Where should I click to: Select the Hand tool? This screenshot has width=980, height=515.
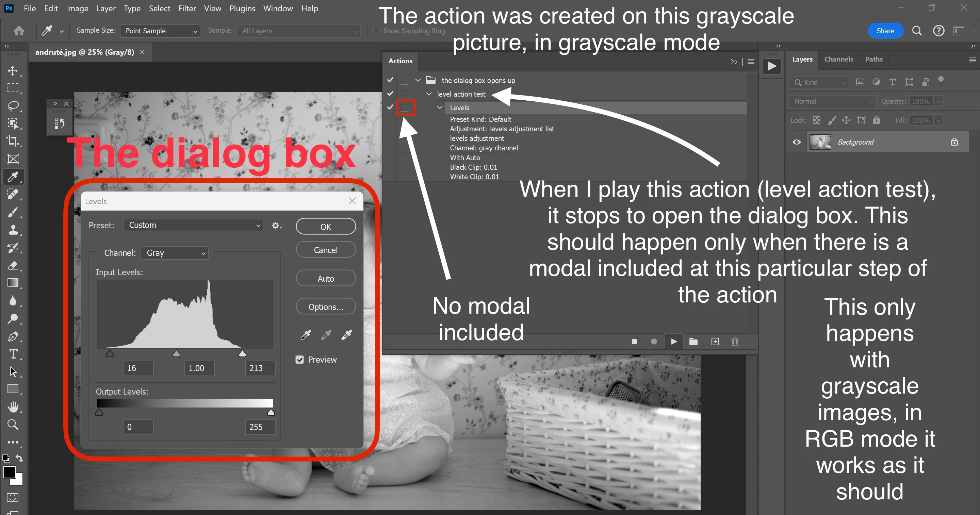tap(13, 407)
